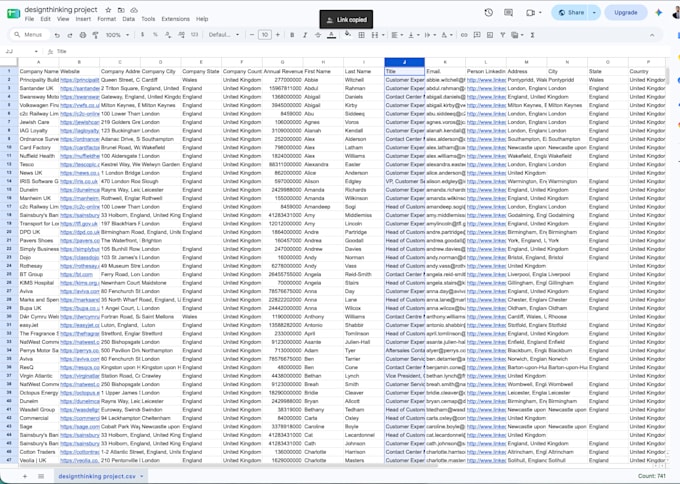Open the name box dropdown
Viewport: 680px width, 484px height.
click(x=36, y=52)
